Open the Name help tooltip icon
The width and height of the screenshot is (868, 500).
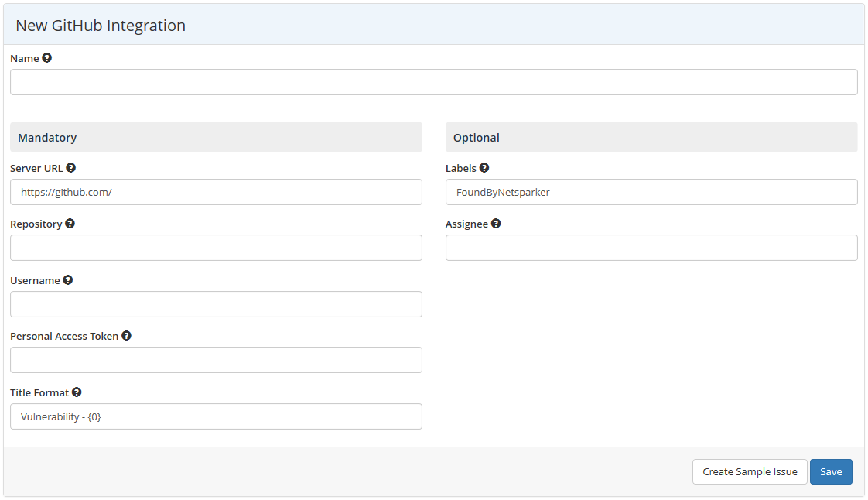pyautogui.click(x=47, y=57)
